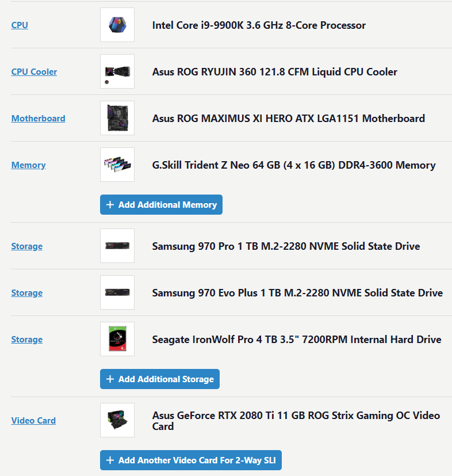The height and width of the screenshot is (476, 452).
Task: Open the Video Card category link
Action: 33,421
